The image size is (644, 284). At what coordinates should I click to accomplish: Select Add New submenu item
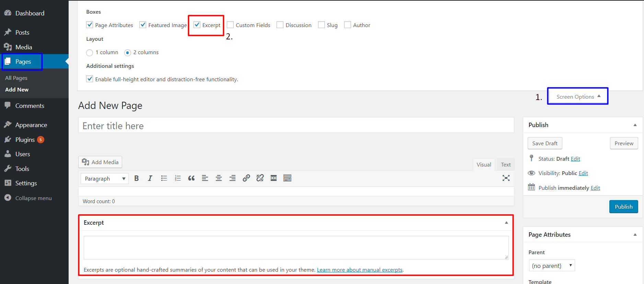[x=17, y=89]
